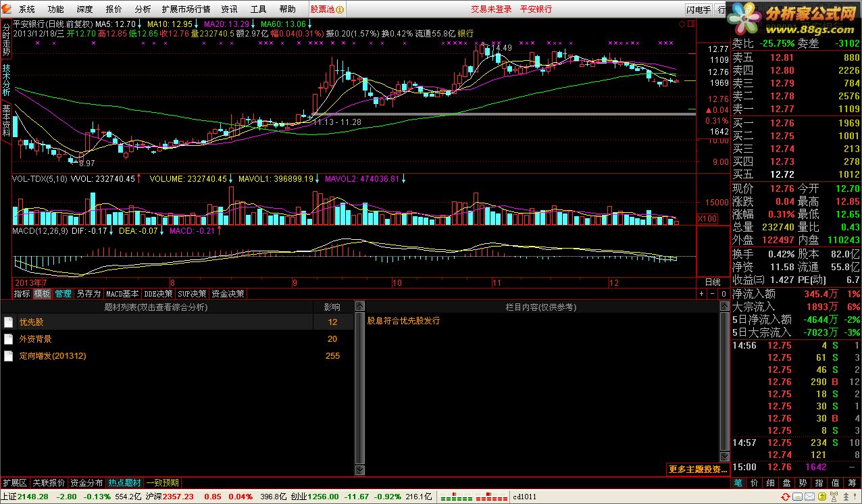
Task: Click the 优先股 document icon
Action: coord(8,322)
